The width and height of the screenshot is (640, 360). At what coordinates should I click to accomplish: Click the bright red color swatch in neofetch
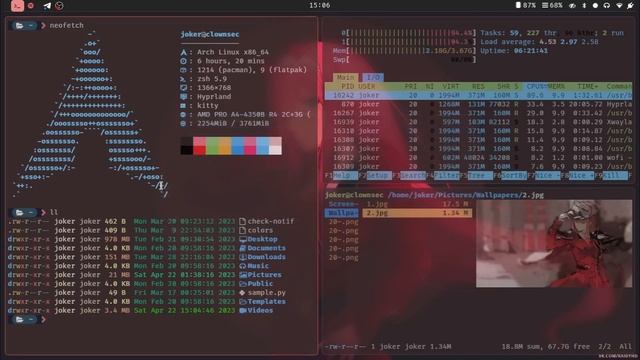[199, 151]
